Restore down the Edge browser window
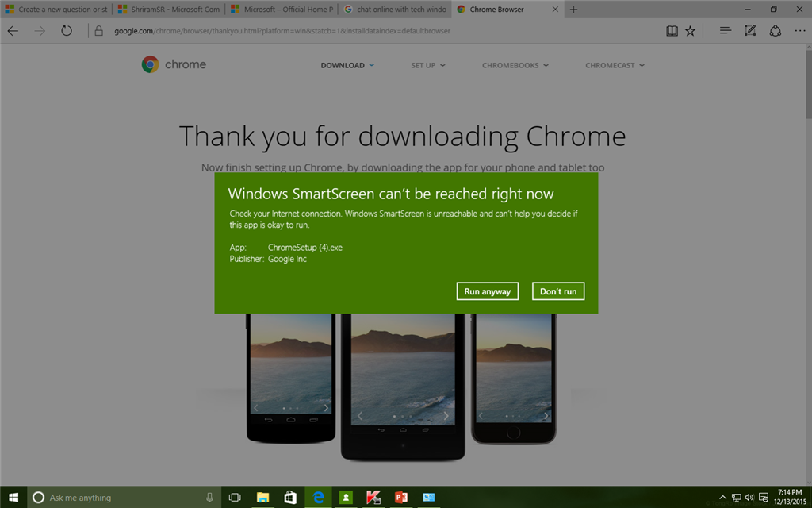The height and width of the screenshot is (508, 812). pyautogui.click(x=774, y=10)
